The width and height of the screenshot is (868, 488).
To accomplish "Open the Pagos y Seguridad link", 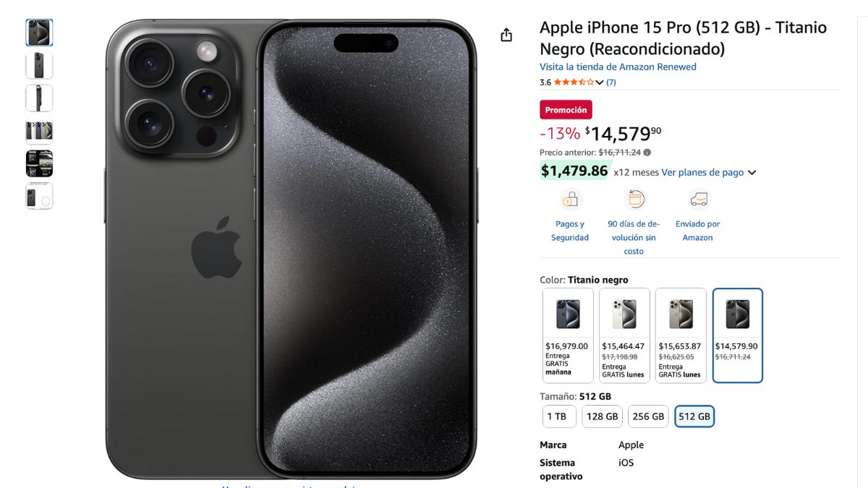I will pos(570,231).
